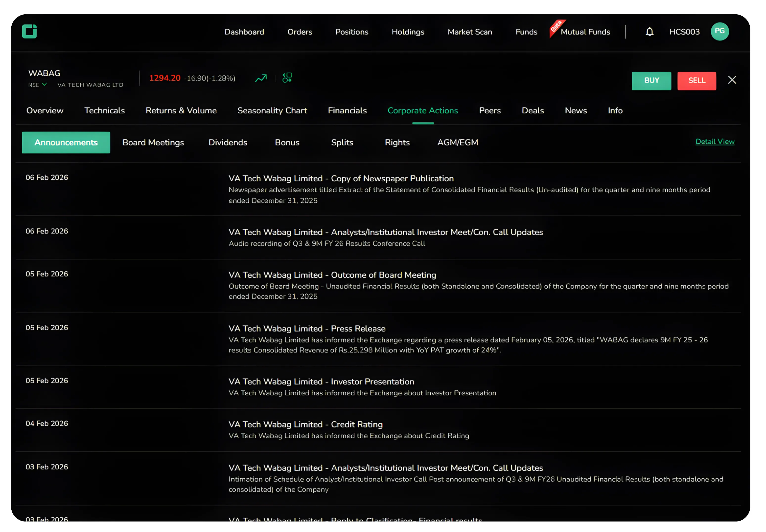Click the PG profile avatar

coord(720,32)
